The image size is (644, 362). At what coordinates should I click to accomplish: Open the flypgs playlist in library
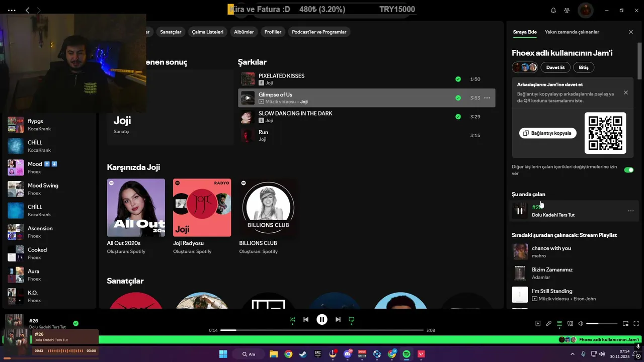(x=49, y=125)
